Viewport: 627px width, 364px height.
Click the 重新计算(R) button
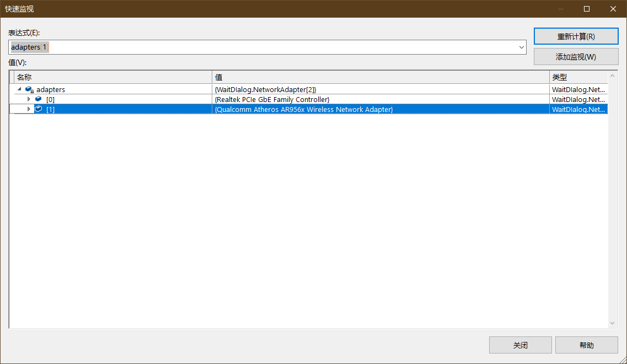coord(576,36)
